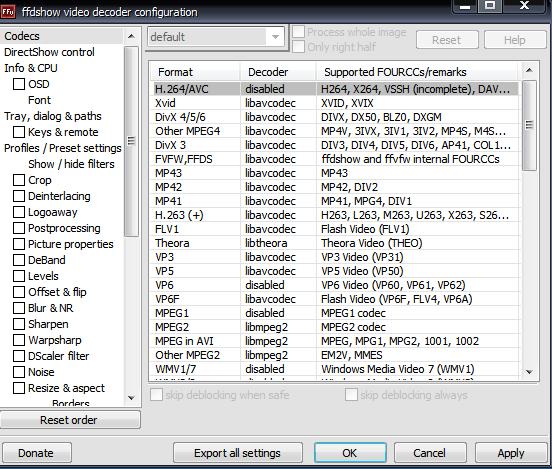Enable the Levels checkbox
This screenshot has width=552, height=469.
tap(19, 276)
